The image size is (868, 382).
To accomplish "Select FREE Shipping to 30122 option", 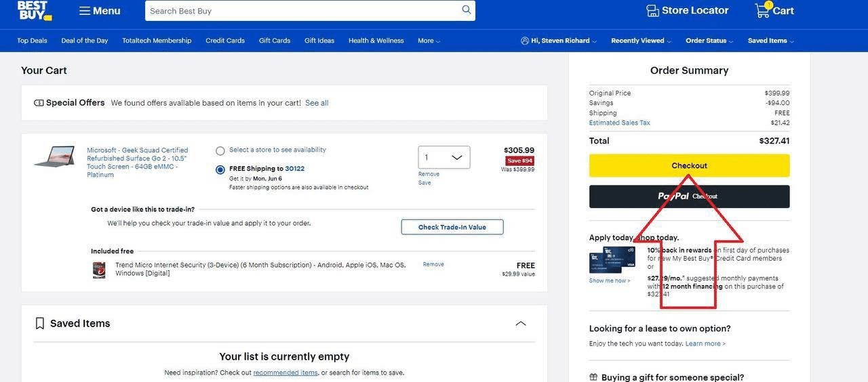I will pyautogui.click(x=220, y=169).
